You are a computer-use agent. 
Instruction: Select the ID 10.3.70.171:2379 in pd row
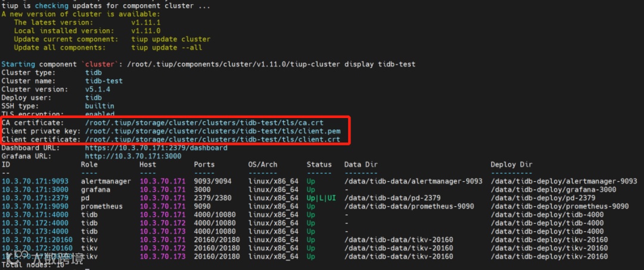click(x=35, y=198)
